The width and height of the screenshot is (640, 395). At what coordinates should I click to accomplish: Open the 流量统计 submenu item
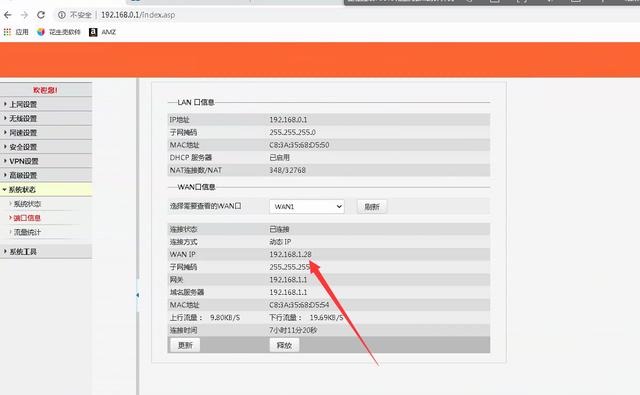pyautogui.click(x=27, y=232)
